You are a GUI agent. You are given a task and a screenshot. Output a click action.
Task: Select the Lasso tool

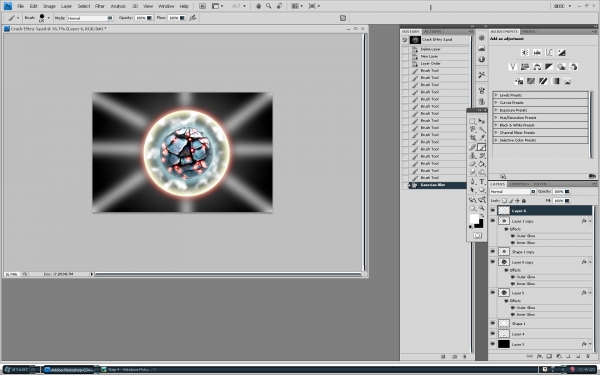coord(473,129)
